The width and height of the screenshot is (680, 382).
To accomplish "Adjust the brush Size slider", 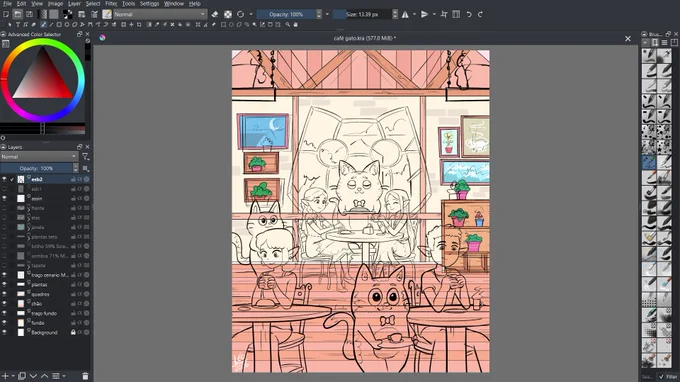I will 363,14.
